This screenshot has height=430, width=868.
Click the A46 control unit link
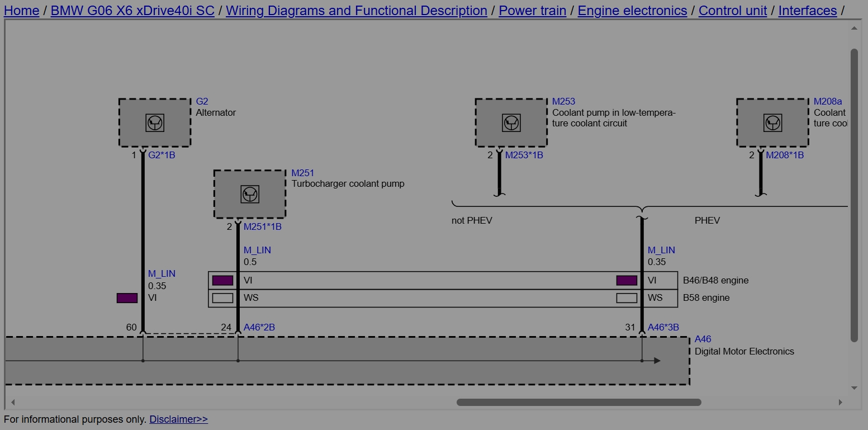pos(703,339)
